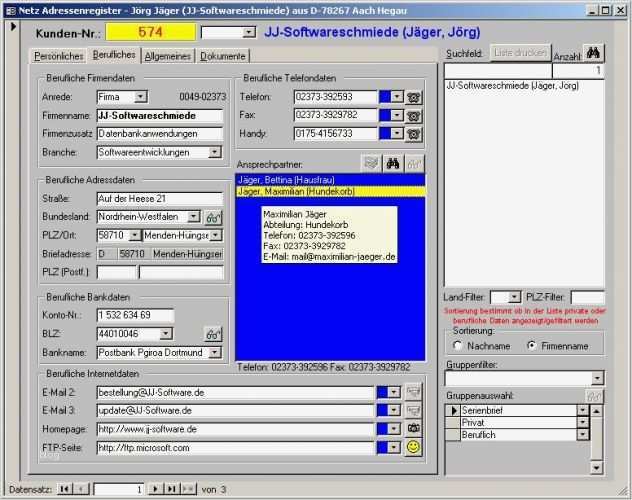Click the send mail icon for E-Mail 2

pyautogui.click(x=414, y=392)
